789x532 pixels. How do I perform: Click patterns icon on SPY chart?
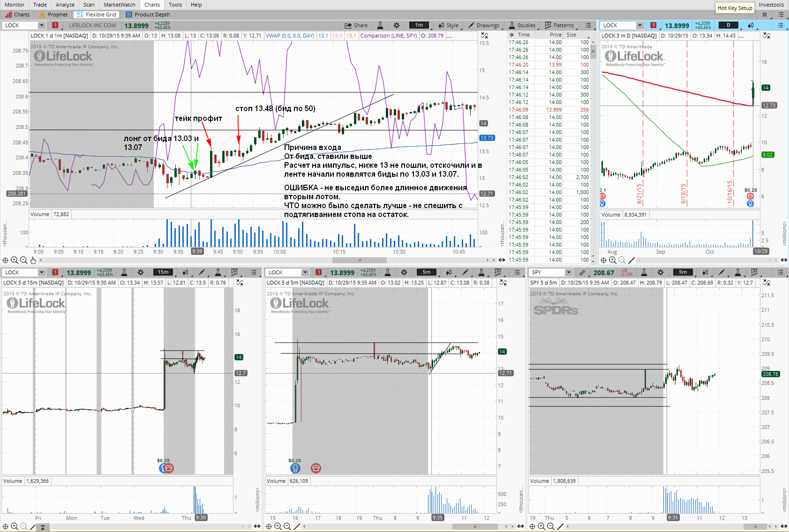coord(754,272)
